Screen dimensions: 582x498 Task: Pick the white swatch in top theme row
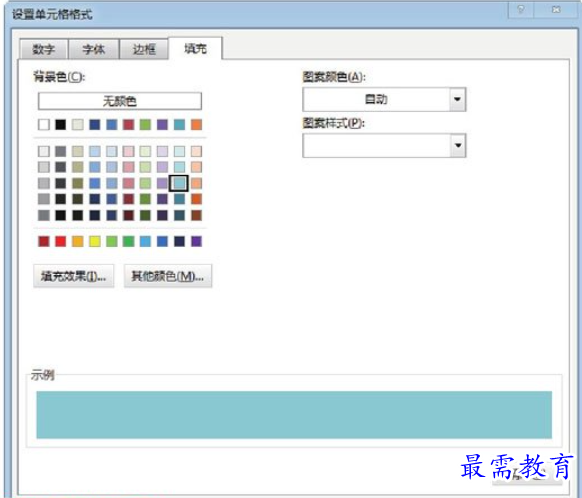[x=44, y=124]
